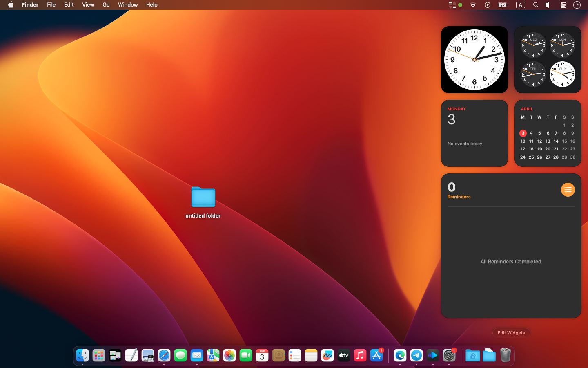Open the Finder menu
This screenshot has width=588, height=368.
[x=30, y=5]
